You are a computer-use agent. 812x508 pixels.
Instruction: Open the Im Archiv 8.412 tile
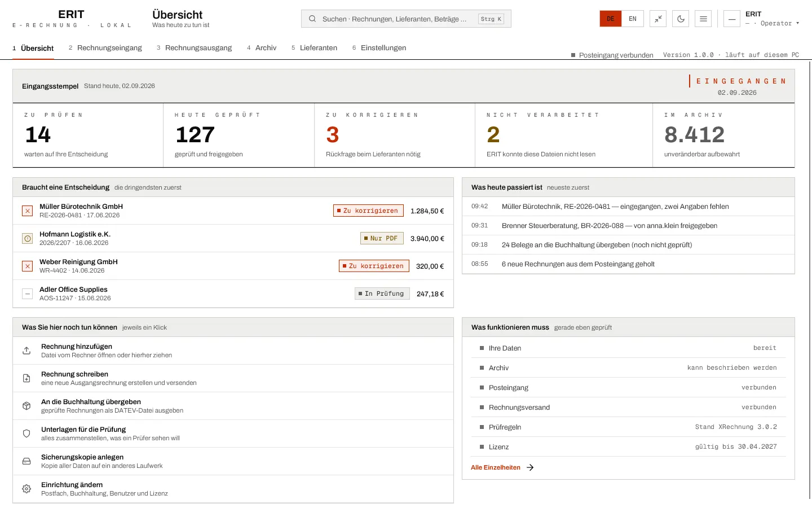point(723,135)
